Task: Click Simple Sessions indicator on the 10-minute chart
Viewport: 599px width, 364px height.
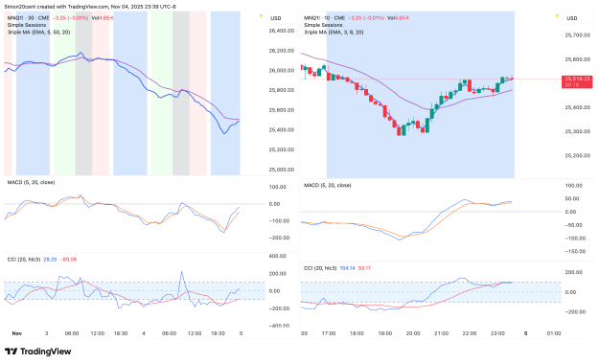Action: 323,25
